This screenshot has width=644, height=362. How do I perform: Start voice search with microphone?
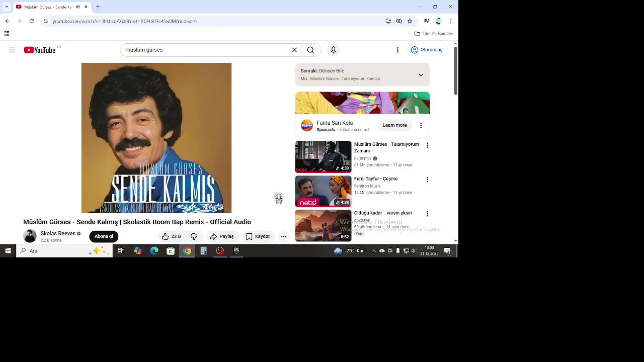click(x=333, y=50)
